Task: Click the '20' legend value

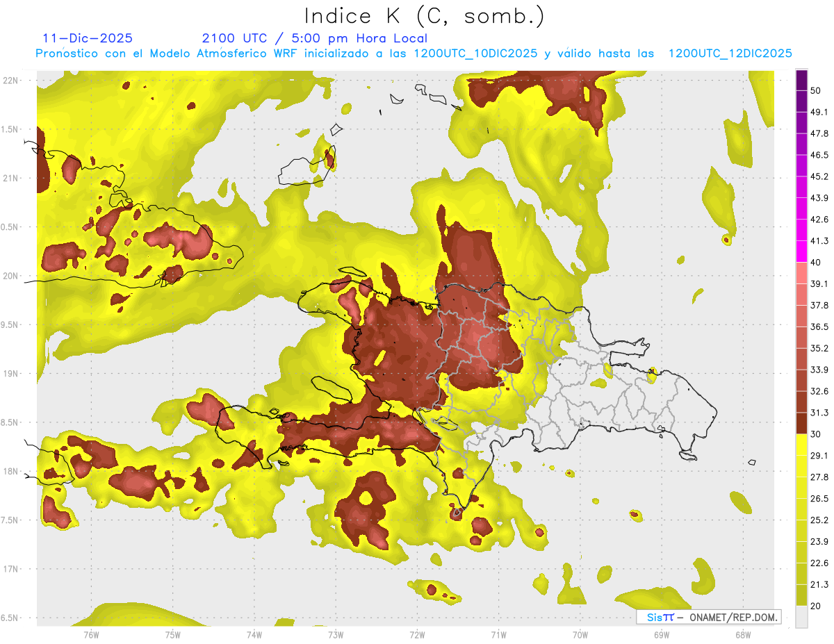Action: (816, 606)
